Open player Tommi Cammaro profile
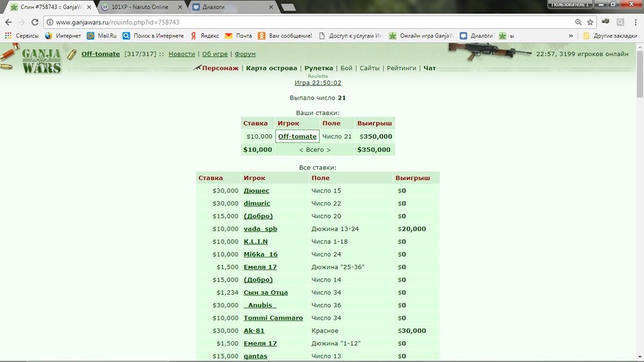Image resolution: width=644 pixels, height=362 pixels. point(273,318)
